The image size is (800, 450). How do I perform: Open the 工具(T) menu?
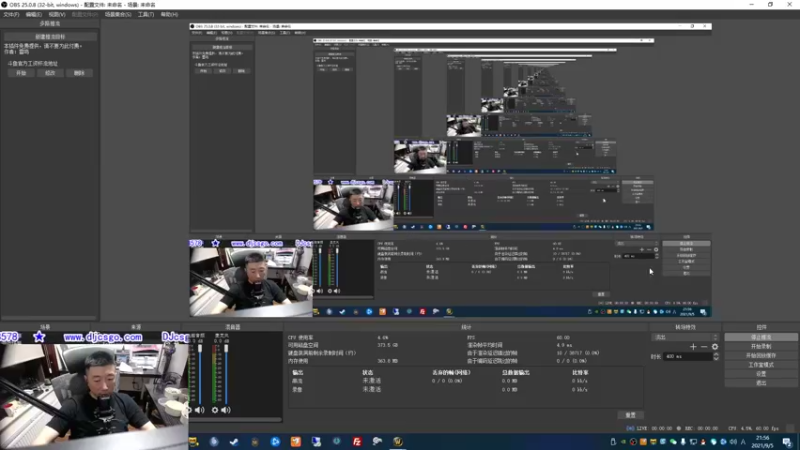tap(146, 14)
